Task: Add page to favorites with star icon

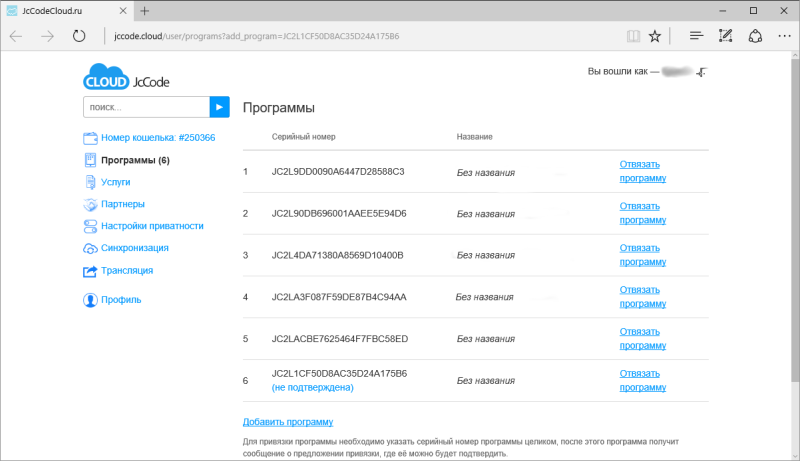Action: click(x=655, y=36)
